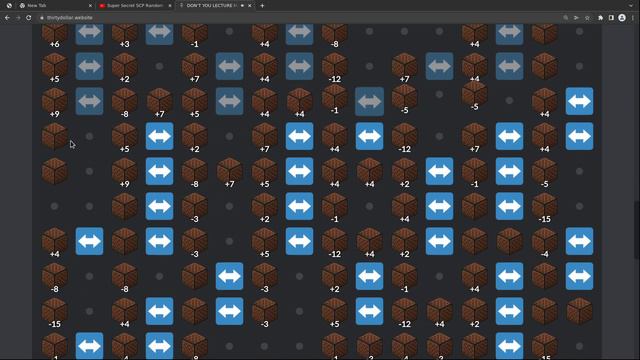Click the dimmed loop icon between +9 and -8
The width and height of the screenshot is (640, 360).
coord(89,101)
